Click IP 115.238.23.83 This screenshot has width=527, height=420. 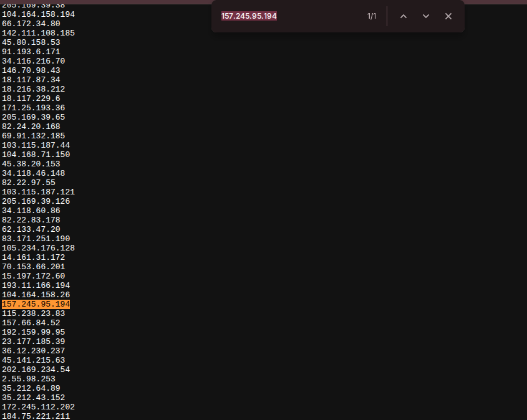(33, 313)
